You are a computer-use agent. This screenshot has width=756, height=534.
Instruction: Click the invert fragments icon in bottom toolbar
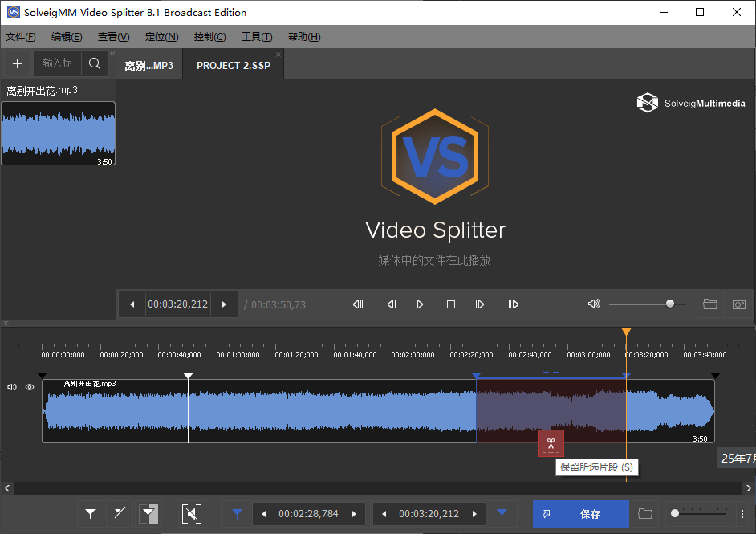(149, 514)
